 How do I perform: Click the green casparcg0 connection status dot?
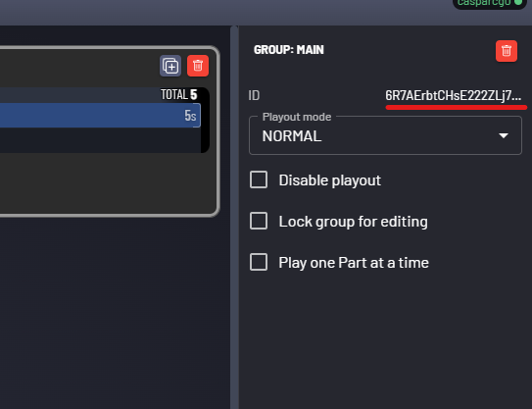[518, 2]
